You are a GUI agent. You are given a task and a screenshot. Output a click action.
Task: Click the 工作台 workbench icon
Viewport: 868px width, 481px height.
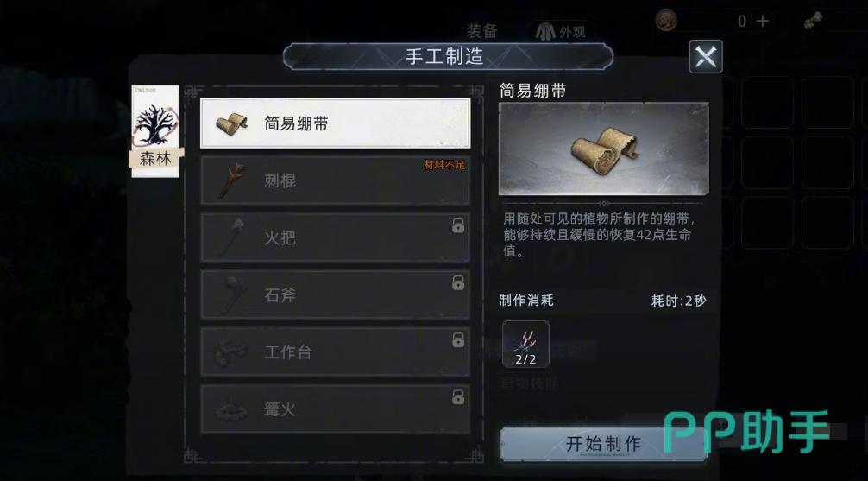[231, 351]
